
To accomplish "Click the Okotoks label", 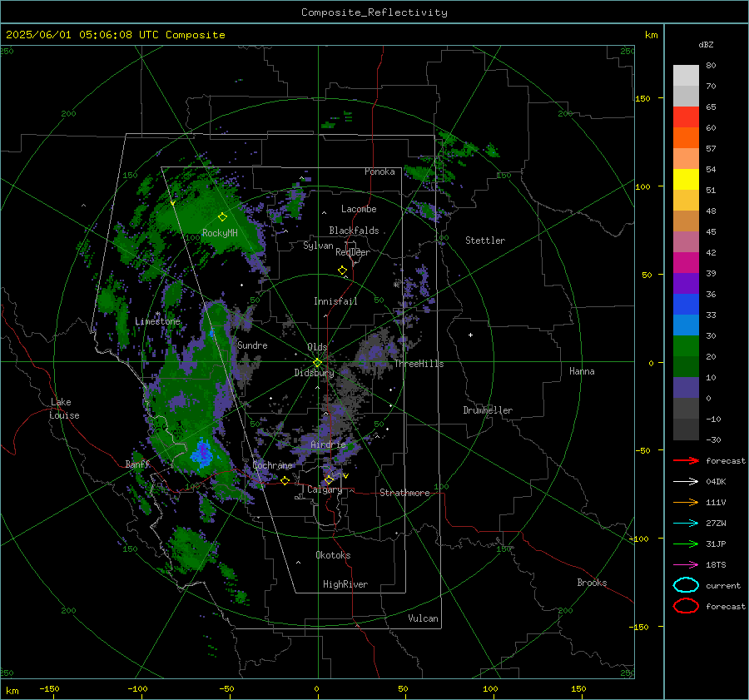I will pyautogui.click(x=333, y=555).
